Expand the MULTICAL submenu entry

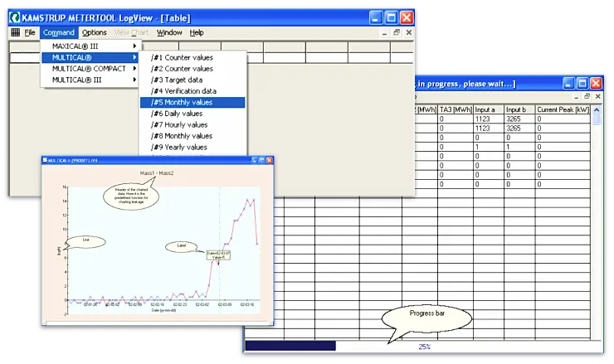point(90,57)
